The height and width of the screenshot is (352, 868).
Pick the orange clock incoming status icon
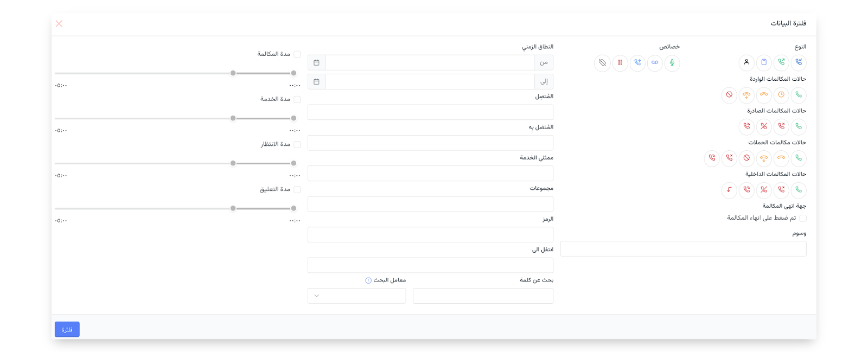781,95
